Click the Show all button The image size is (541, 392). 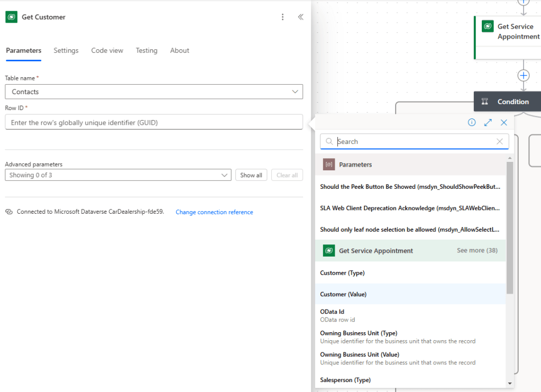[251, 175]
